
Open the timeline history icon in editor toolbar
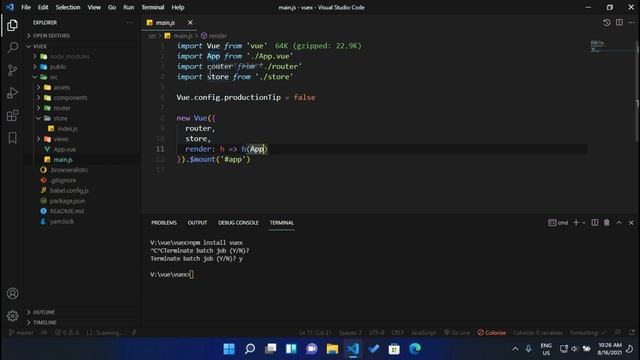(607, 22)
